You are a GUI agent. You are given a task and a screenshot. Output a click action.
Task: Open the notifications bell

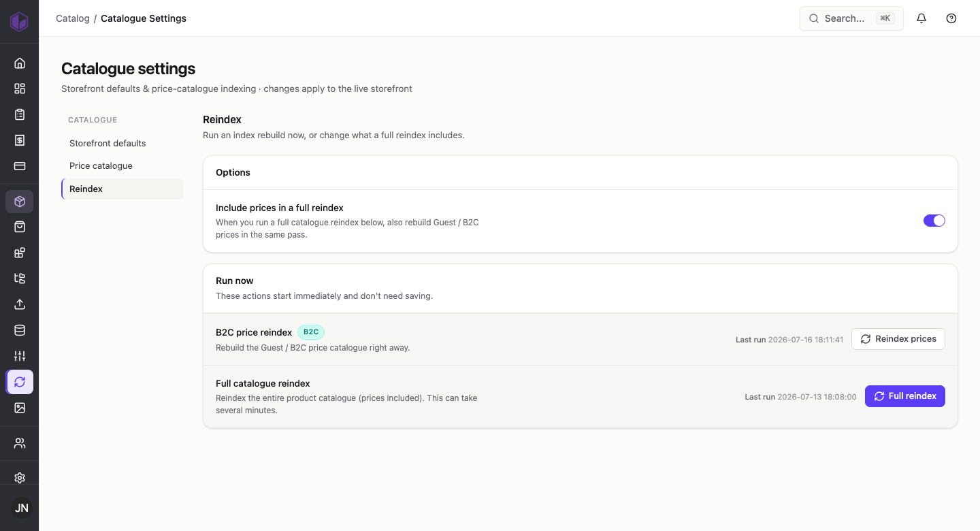[x=921, y=18]
